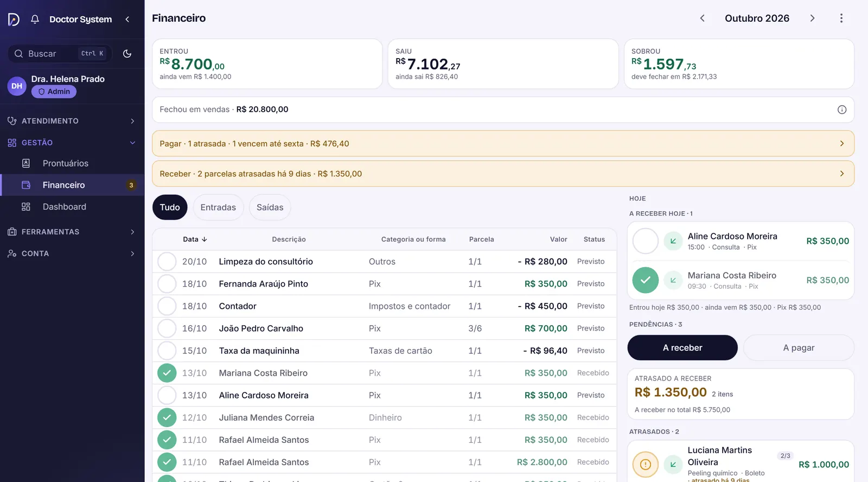Viewport: 868px width, 482px height.
Task: Click the warning icon on Luciana Martins card
Action: pos(646,465)
